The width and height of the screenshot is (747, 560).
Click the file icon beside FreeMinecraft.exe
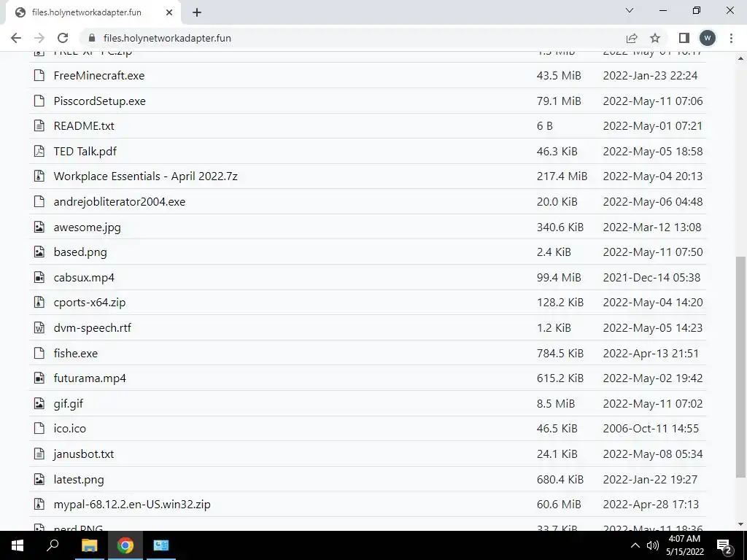(39, 75)
